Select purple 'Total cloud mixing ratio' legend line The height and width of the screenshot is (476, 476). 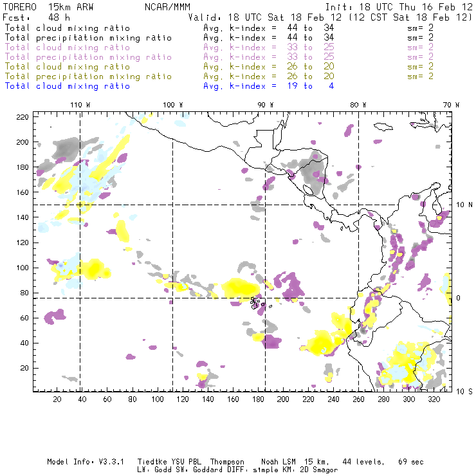pos(68,48)
